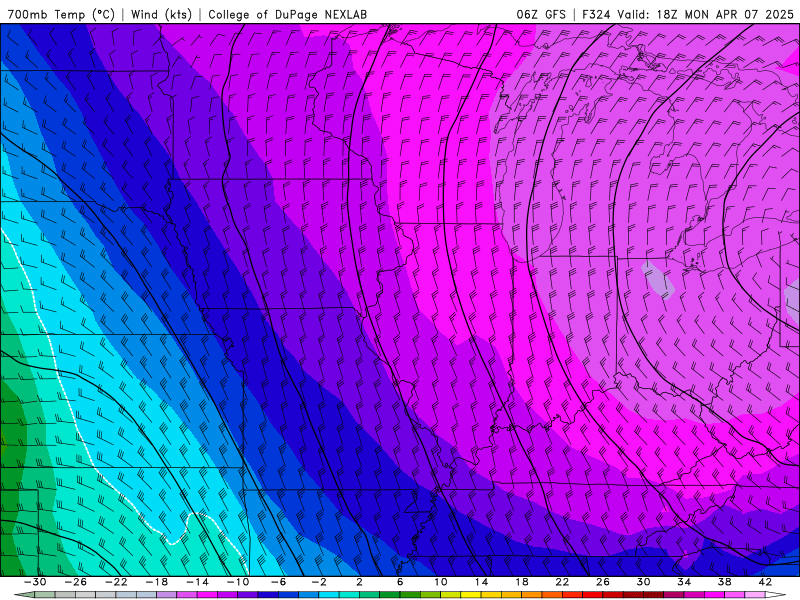Click the bright yellow swatch on the color bar

coord(471,595)
